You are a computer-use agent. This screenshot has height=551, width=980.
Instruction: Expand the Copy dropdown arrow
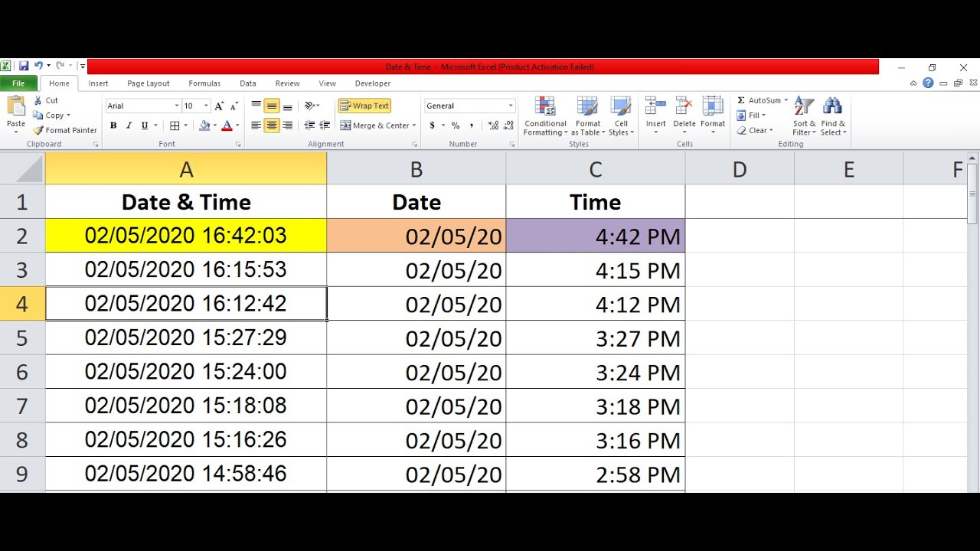tap(69, 116)
